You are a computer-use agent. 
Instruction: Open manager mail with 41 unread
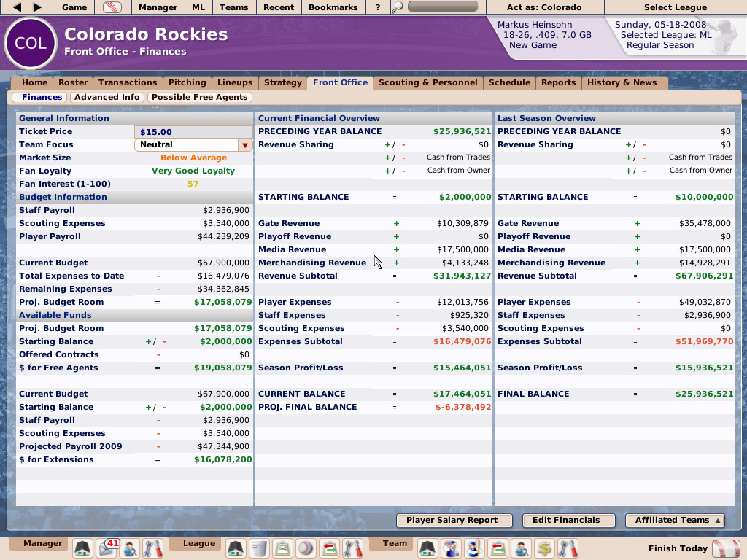point(107,548)
